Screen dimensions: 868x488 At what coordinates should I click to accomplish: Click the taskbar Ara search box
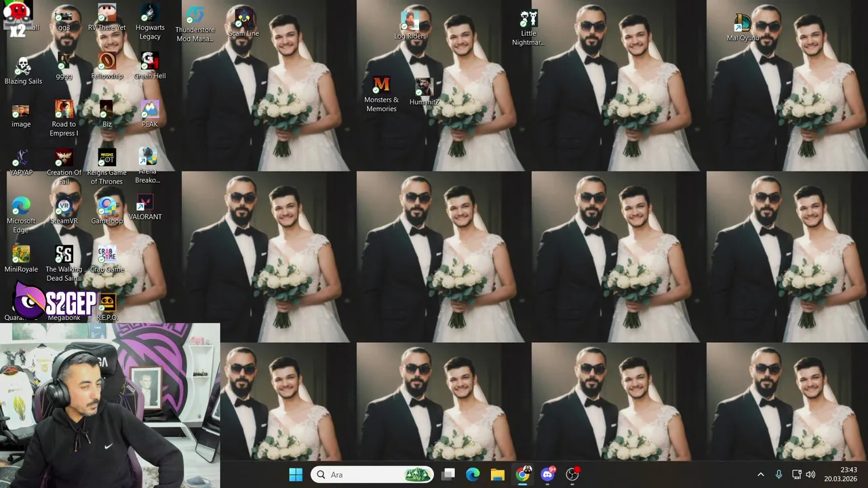pyautogui.click(x=372, y=474)
